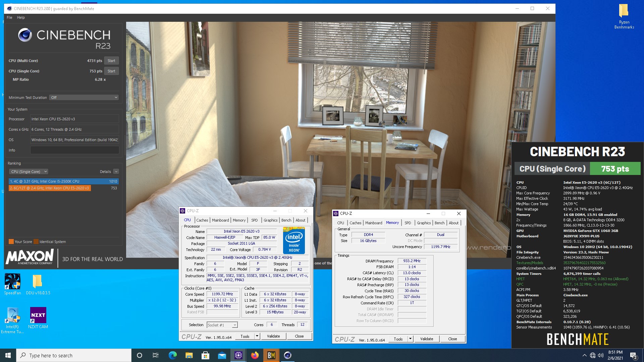Click Close button in CPU-Z Memory window
This screenshot has width=644, height=362.
pos(452,339)
